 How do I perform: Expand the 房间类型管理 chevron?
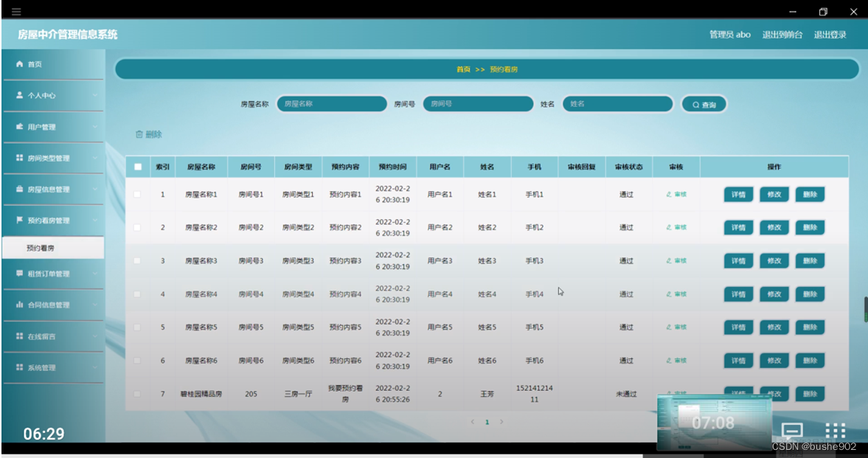[x=95, y=158]
